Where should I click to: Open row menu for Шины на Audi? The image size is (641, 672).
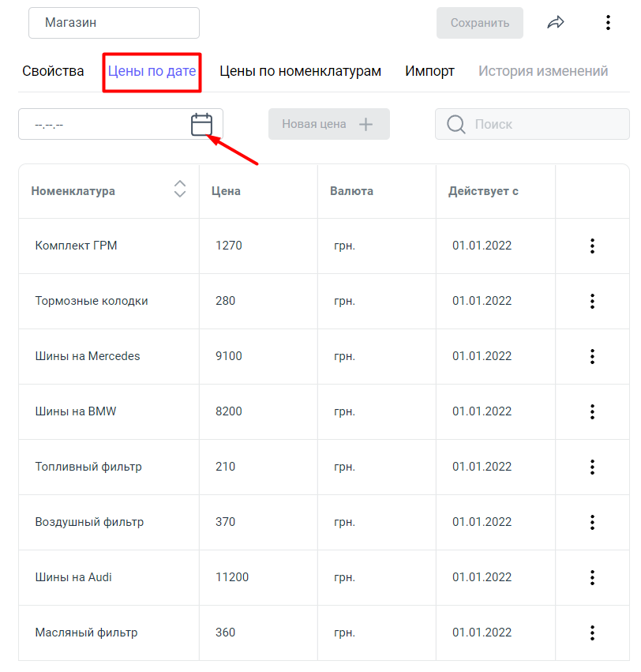click(592, 577)
